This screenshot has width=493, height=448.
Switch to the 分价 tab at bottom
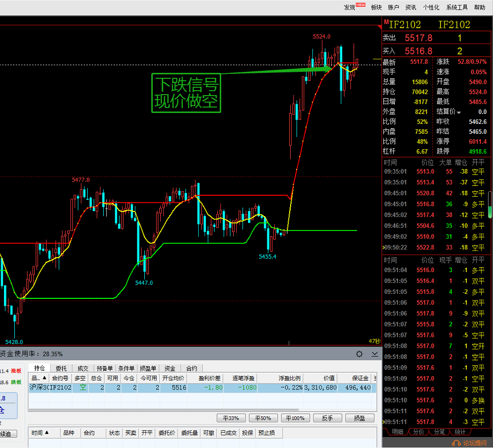[418, 432]
